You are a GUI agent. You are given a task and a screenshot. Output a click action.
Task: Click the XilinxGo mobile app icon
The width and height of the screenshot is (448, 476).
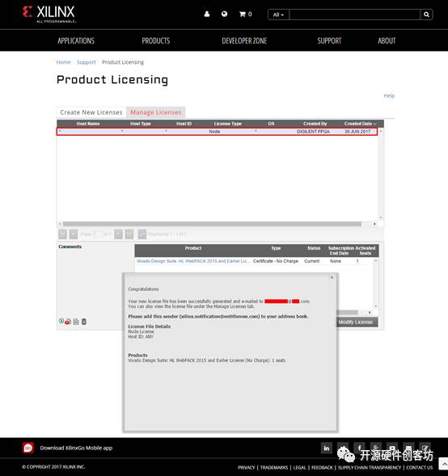click(28, 448)
